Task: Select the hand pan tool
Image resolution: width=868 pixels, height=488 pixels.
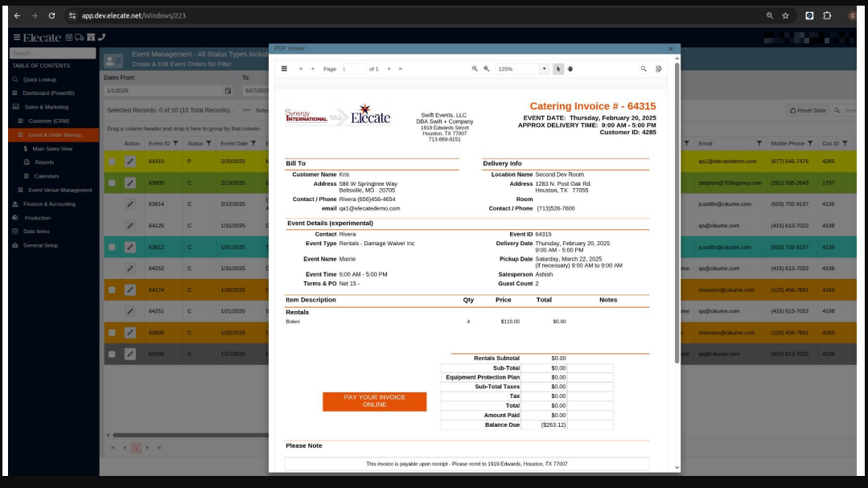Action: click(570, 69)
